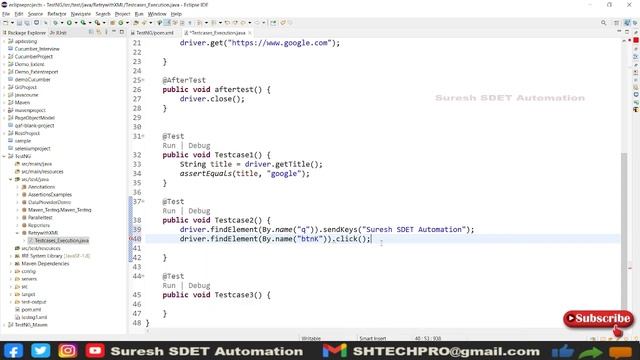Select the Java perspective icon
This screenshot has height=360, width=640.
[627, 23]
